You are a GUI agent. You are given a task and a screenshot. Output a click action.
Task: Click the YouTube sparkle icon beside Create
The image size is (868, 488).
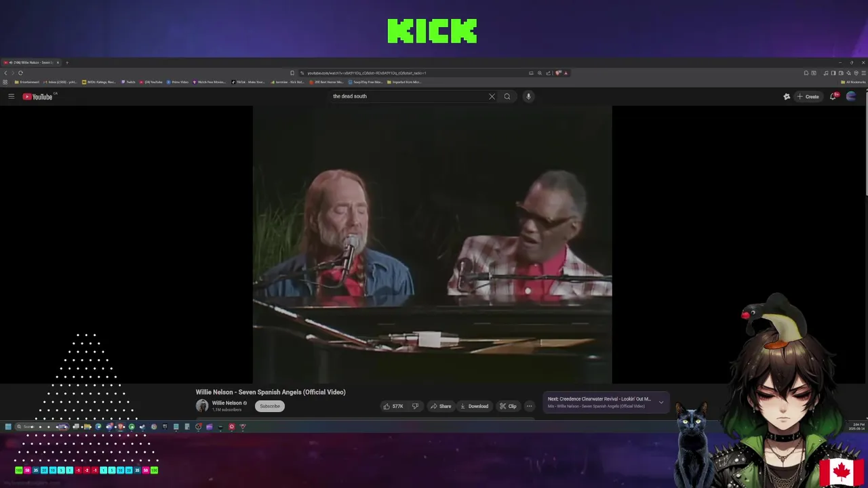pos(787,96)
